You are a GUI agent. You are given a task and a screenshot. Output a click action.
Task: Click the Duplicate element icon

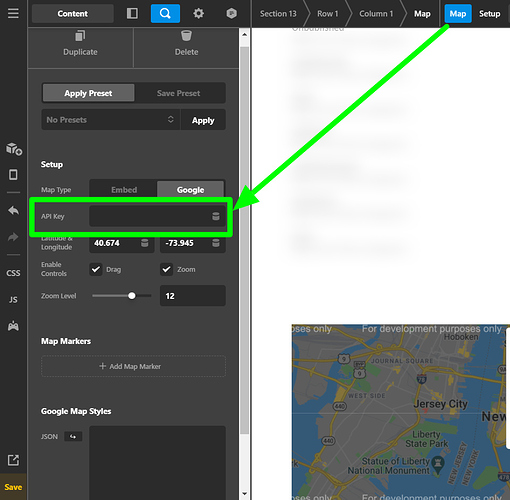pyautogui.click(x=80, y=36)
